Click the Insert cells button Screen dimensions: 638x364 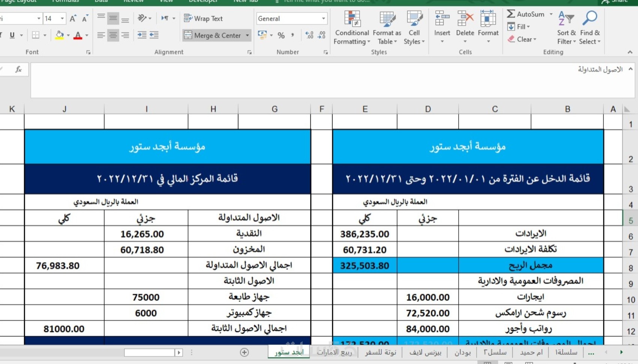(442, 27)
